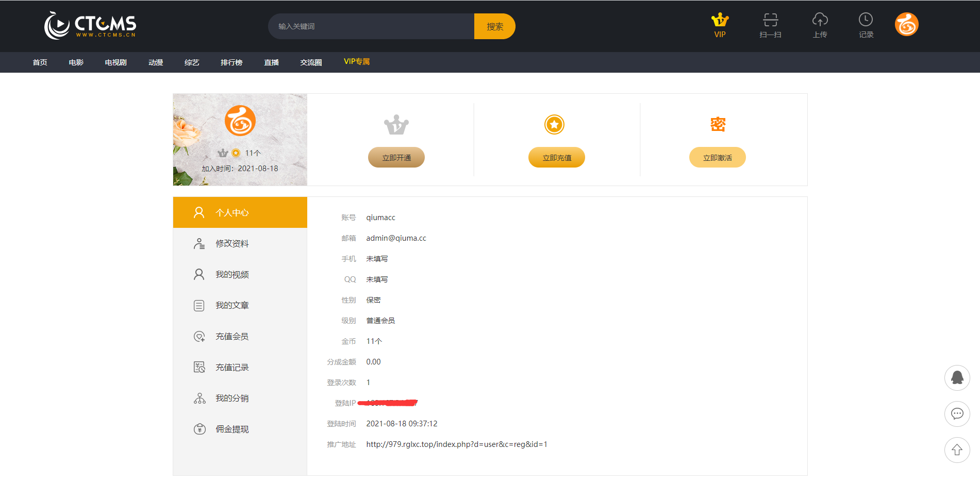Click the cloud upload icon

tap(820, 21)
